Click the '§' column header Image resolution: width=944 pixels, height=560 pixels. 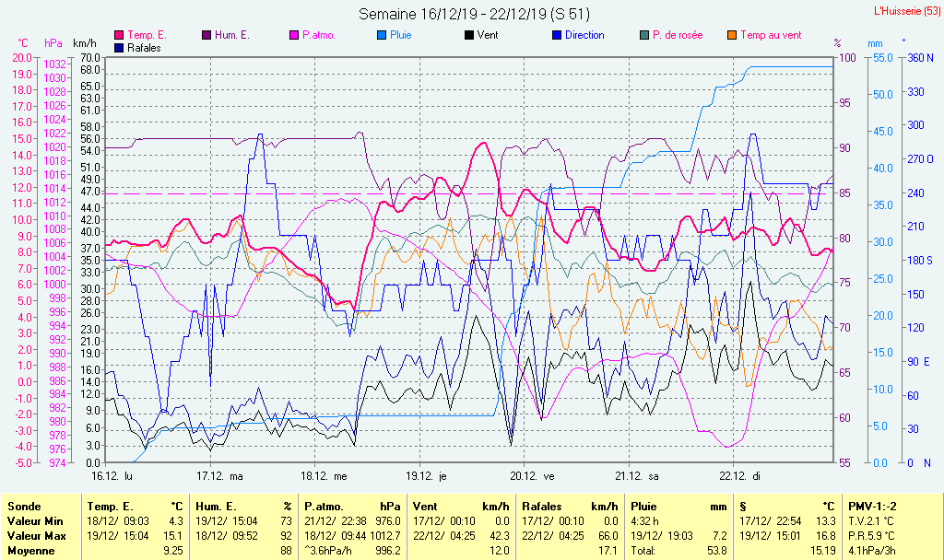(743, 507)
